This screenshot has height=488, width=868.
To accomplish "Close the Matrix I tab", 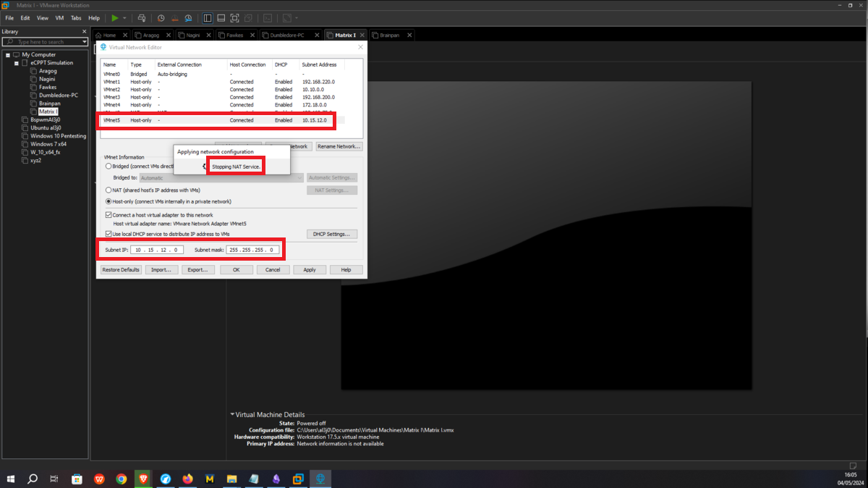I will [x=362, y=35].
